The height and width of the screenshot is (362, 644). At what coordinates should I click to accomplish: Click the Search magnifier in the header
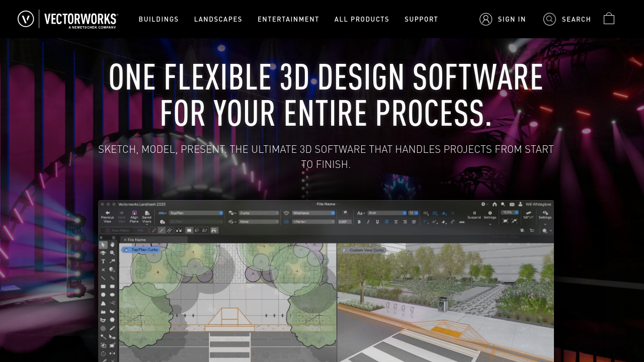[549, 19]
